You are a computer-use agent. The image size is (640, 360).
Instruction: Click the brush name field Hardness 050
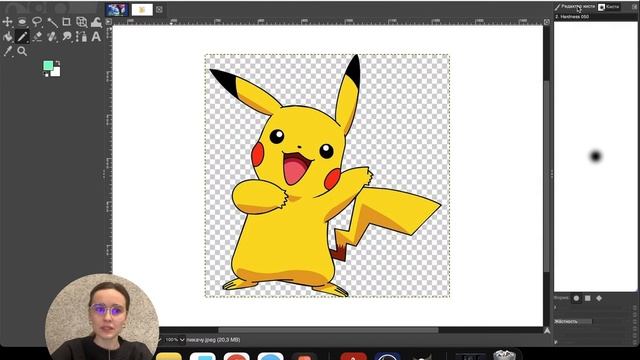[595, 17]
